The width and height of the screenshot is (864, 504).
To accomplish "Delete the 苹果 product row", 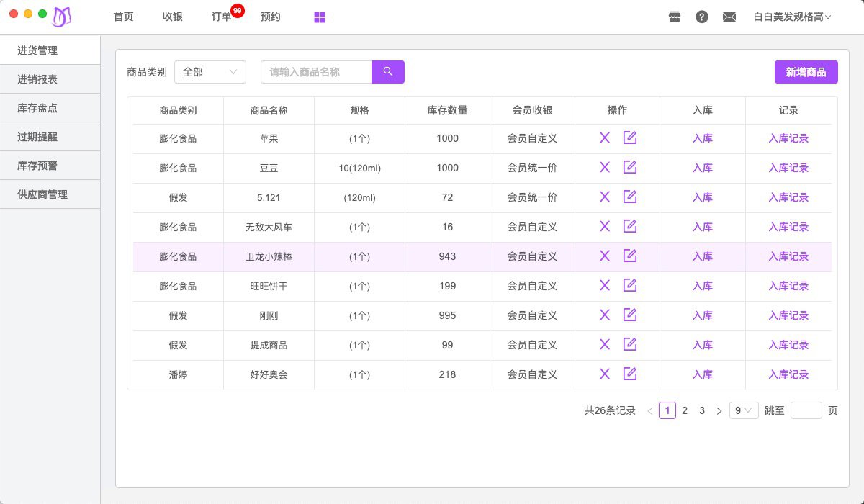I will [x=605, y=138].
